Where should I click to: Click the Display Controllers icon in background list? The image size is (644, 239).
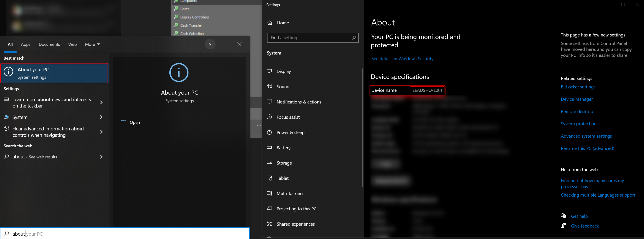point(176,17)
